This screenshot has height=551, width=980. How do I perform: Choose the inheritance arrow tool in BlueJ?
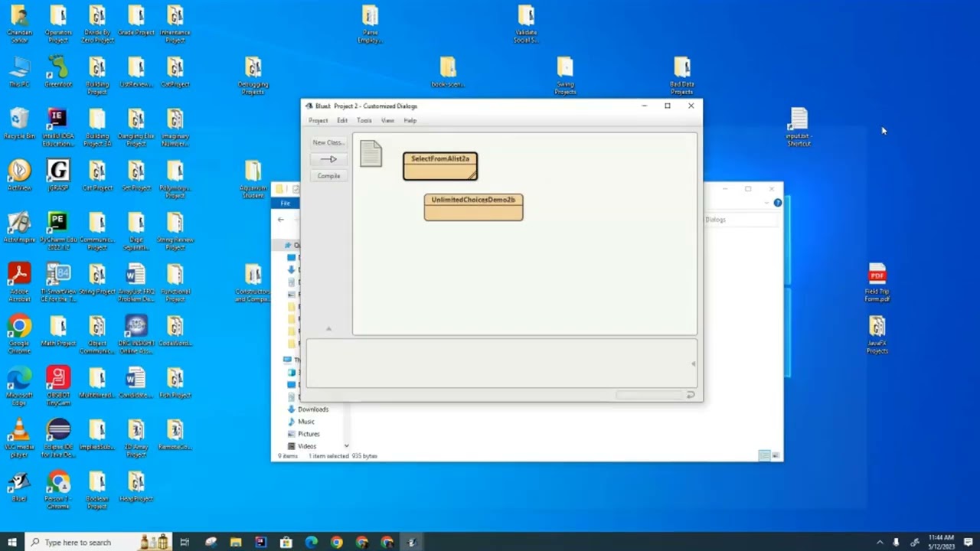coord(328,159)
